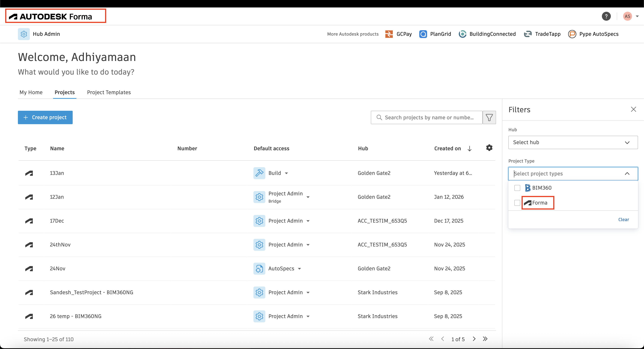Viewport: 644px width, 349px height.
Task: Open the filter funnel icon
Action: pos(489,117)
